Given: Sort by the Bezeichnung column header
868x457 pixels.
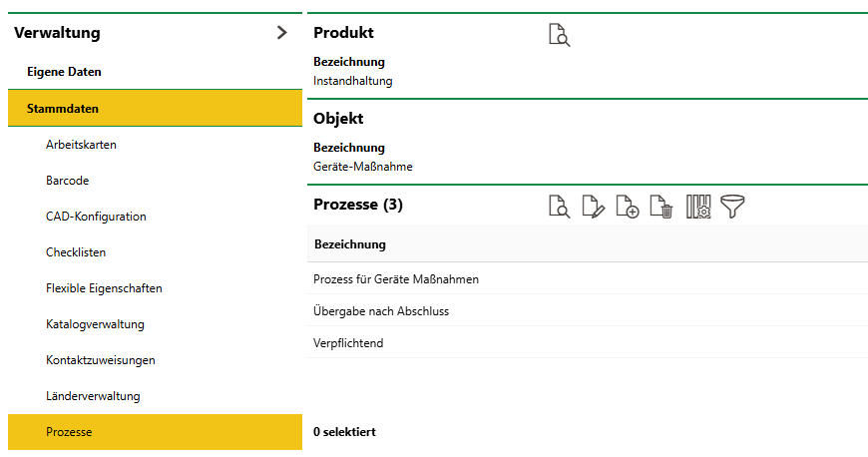Looking at the screenshot, I should pos(350,244).
